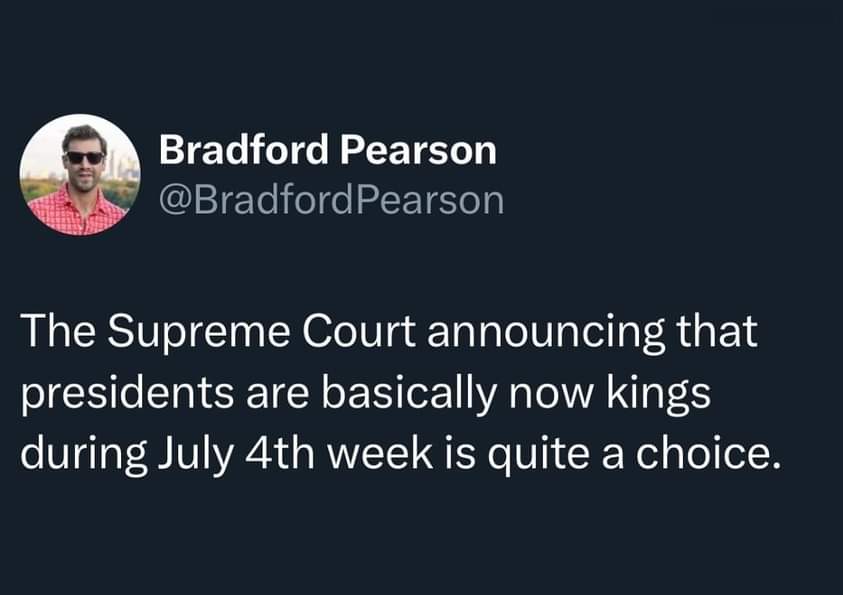
Task: Click the word "during" starting third line
Action: (x=84, y=454)
